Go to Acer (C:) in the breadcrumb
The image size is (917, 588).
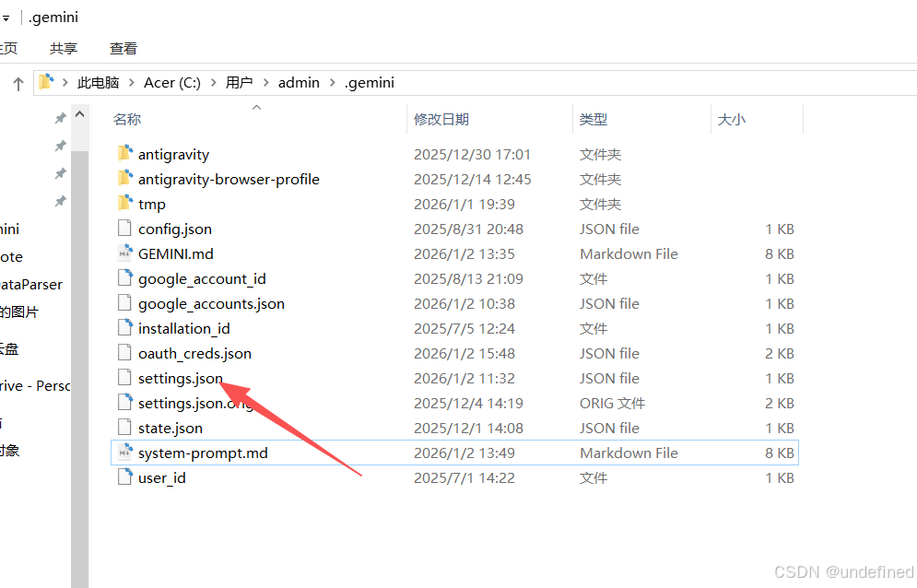pos(172,83)
